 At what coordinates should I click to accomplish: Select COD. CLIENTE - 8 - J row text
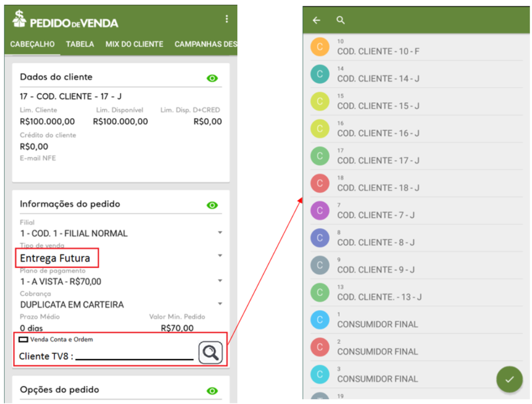tap(375, 243)
